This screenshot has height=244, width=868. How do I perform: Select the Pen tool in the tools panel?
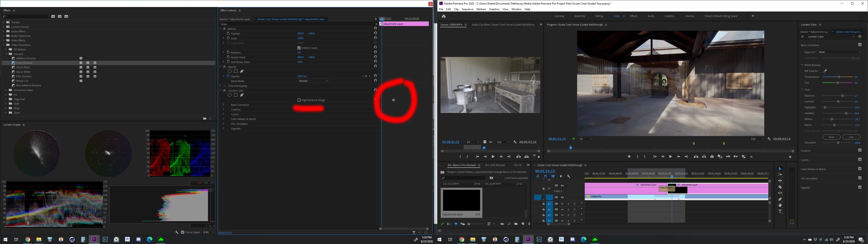click(780, 199)
